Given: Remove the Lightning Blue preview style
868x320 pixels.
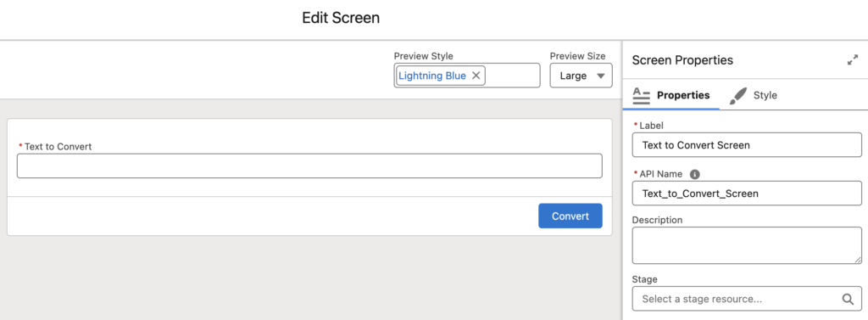Looking at the screenshot, I should pyautogui.click(x=476, y=76).
